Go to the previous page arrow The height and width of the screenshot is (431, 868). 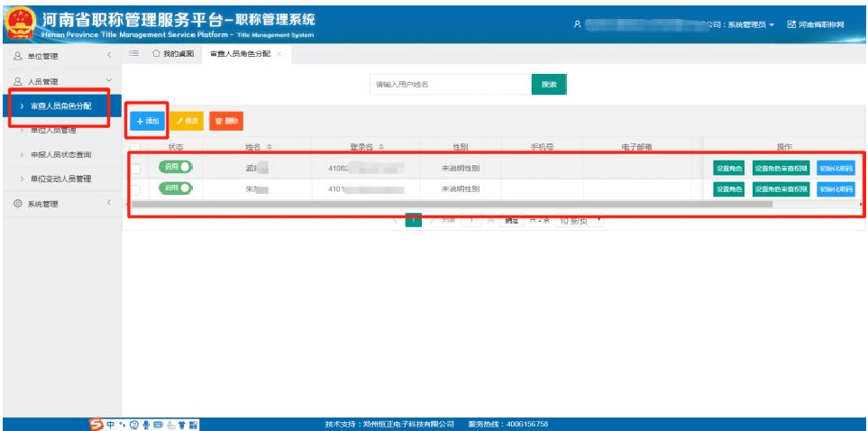click(396, 220)
